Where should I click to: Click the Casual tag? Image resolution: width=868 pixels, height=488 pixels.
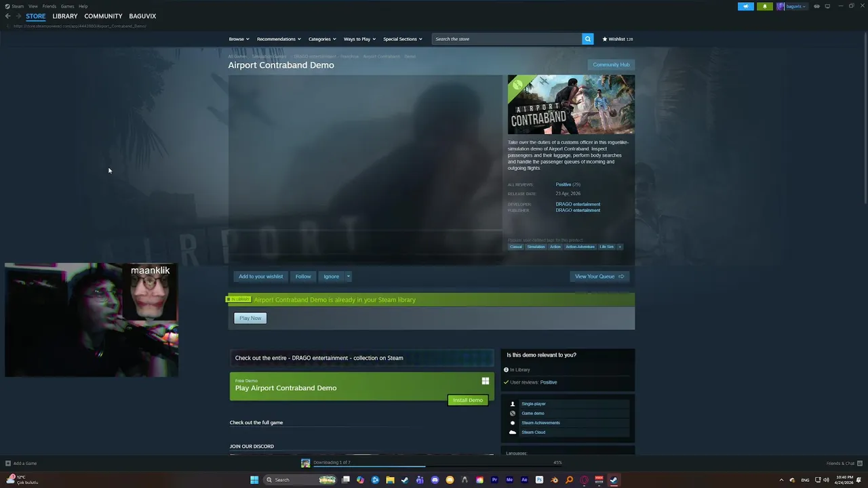[516, 247]
